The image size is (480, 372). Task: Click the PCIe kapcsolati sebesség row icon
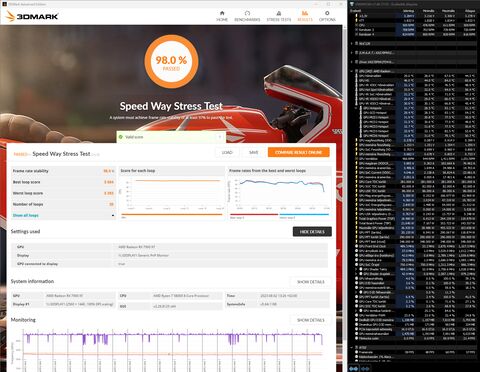pos(356,329)
